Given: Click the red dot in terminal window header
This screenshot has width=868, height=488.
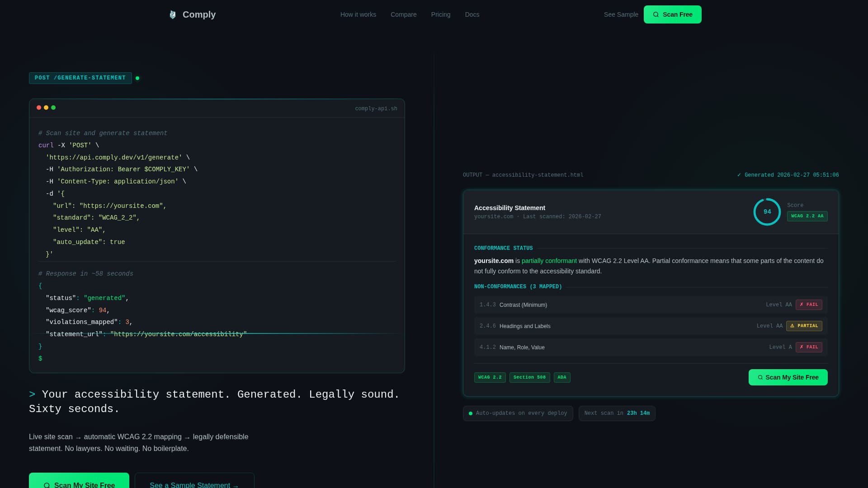Looking at the screenshot, I should (x=39, y=108).
